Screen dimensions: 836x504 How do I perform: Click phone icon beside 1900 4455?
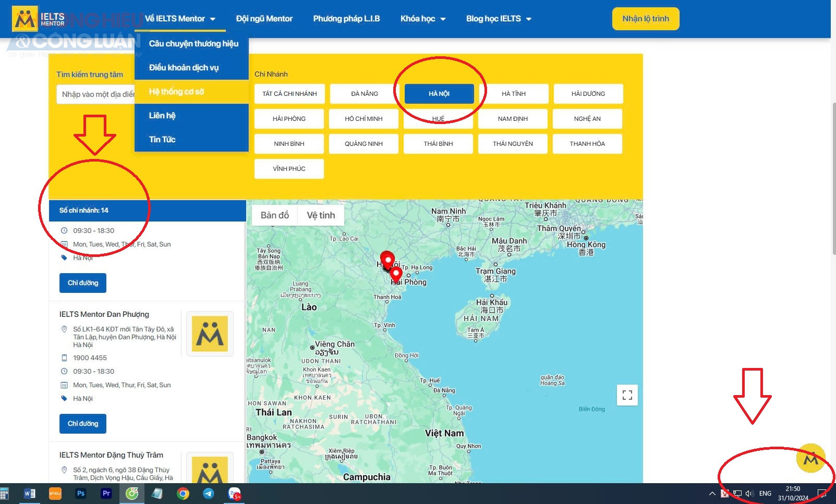64,358
